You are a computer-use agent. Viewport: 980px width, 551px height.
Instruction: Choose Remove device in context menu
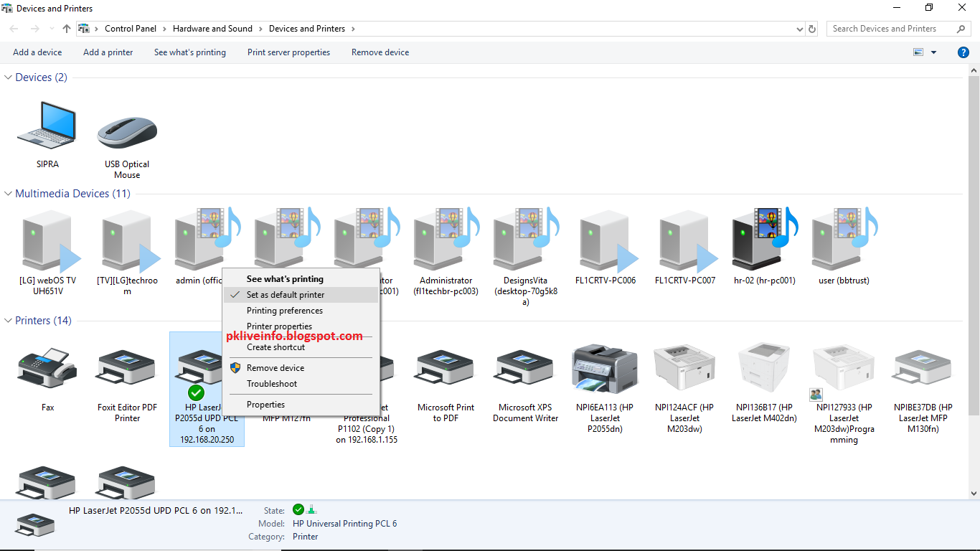click(x=301, y=368)
